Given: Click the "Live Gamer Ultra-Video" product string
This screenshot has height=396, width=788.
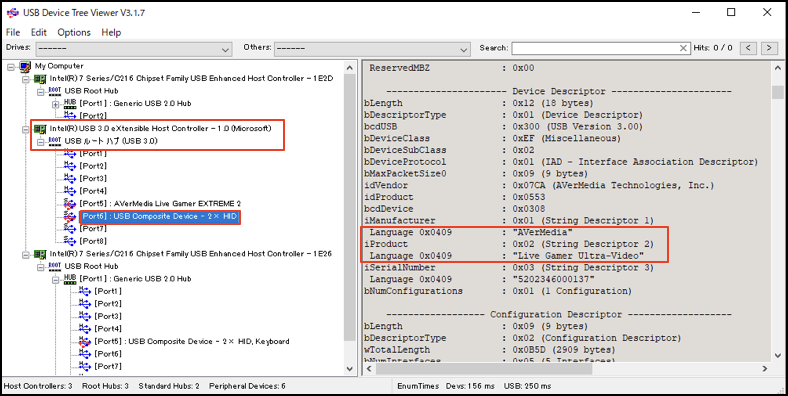Looking at the screenshot, I should [x=578, y=256].
